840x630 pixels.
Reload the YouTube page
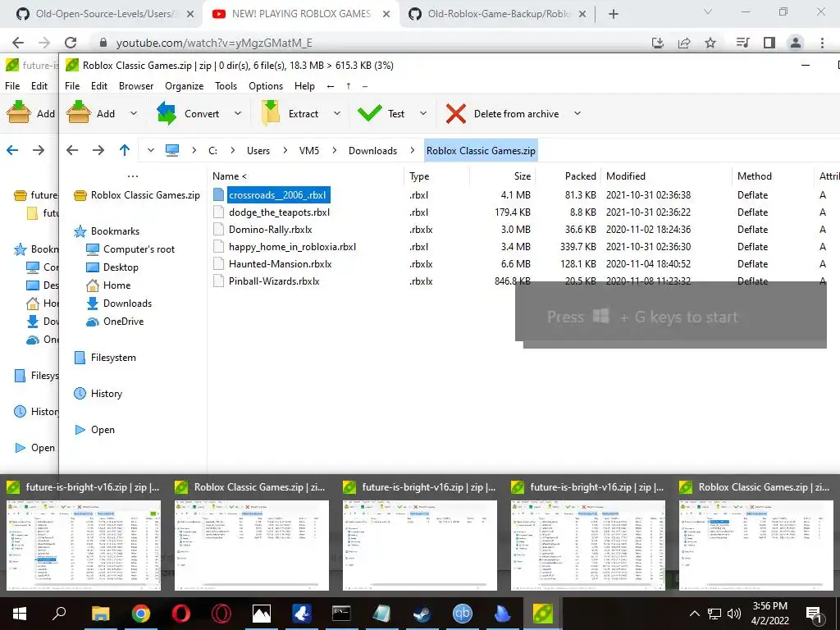point(71,43)
